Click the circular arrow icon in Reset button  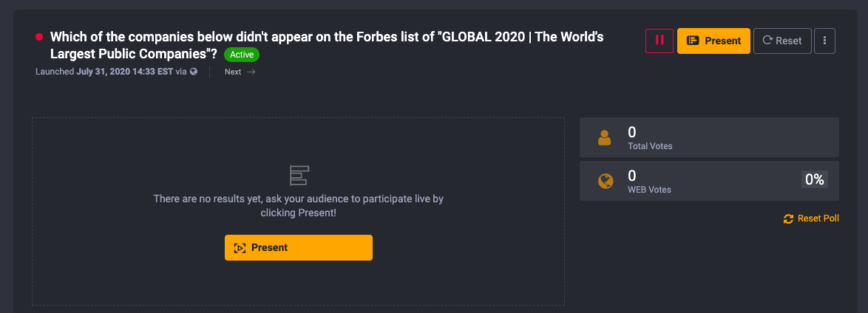tap(767, 41)
